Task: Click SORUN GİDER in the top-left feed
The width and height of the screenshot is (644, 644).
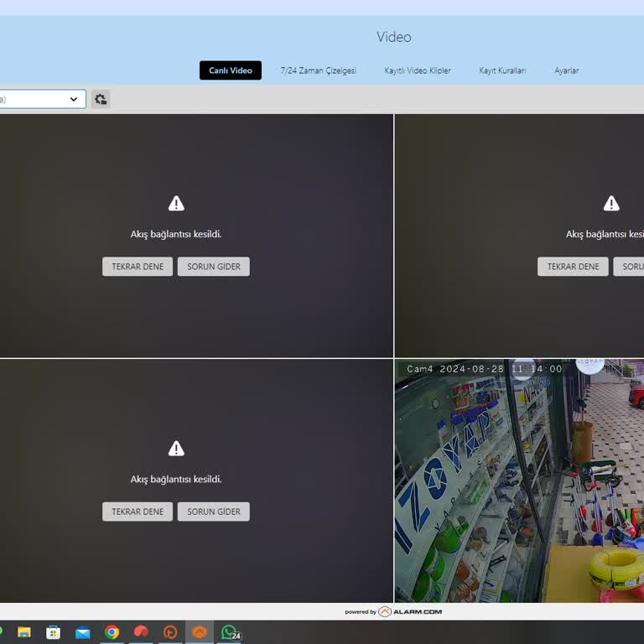Action: coord(214,267)
